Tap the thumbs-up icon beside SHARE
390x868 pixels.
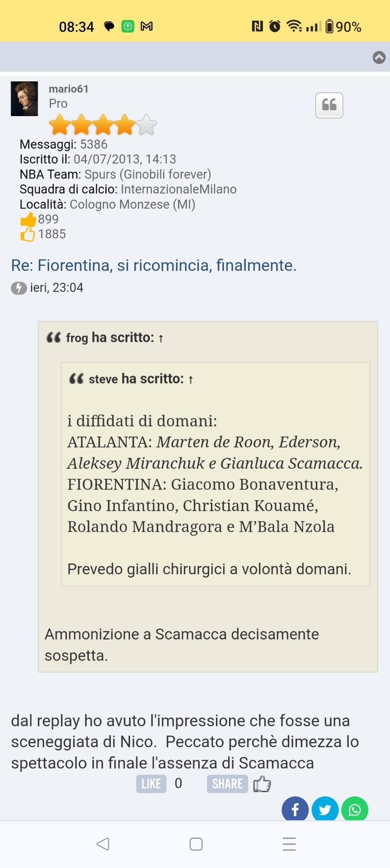262,784
